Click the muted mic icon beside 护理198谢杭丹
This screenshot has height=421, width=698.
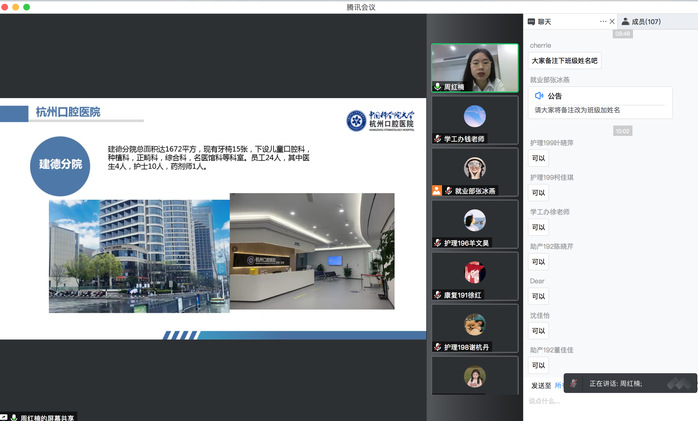click(x=438, y=347)
